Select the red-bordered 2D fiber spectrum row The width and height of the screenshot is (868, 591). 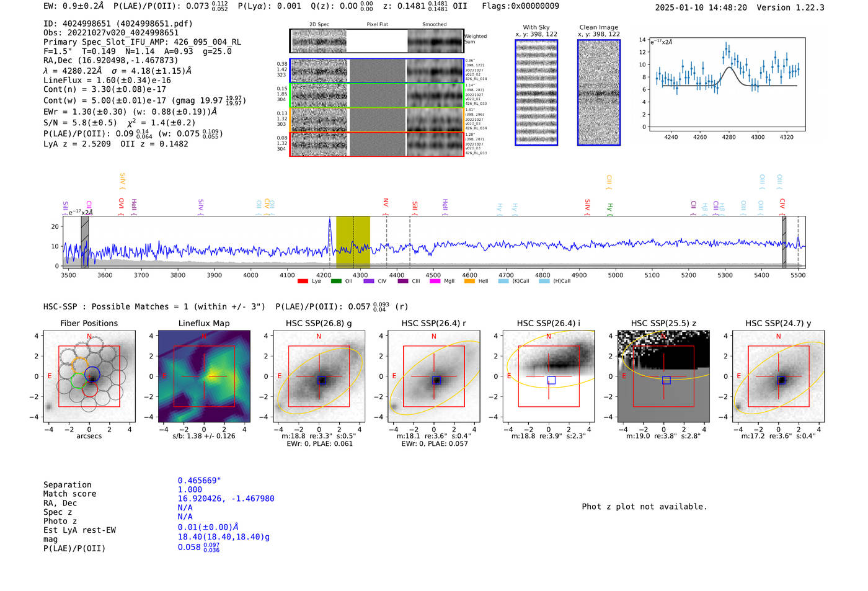point(377,144)
